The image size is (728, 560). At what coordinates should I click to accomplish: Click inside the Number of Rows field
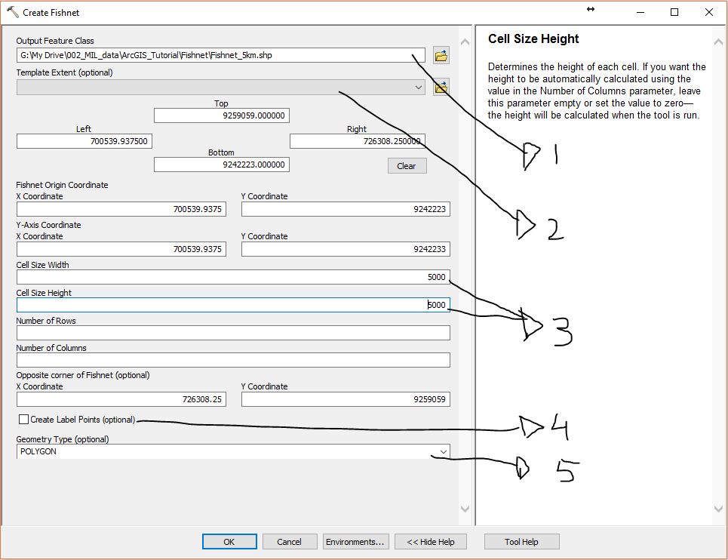pyautogui.click(x=232, y=332)
